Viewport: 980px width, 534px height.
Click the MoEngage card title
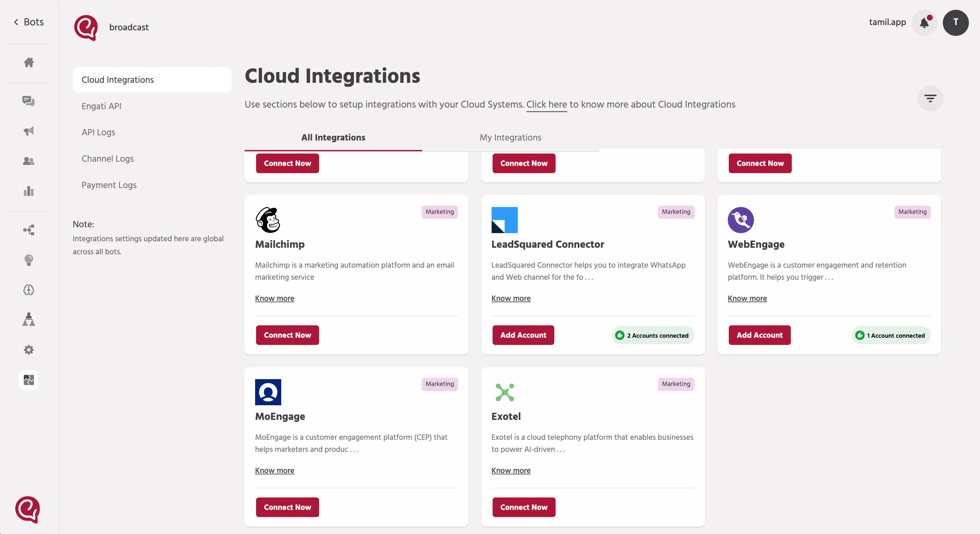tap(280, 417)
